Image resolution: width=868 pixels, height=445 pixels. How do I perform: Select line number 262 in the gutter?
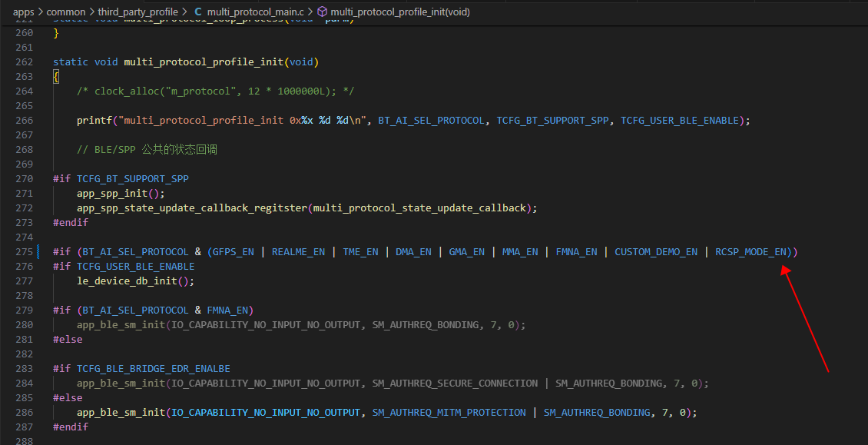click(x=24, y=61)
